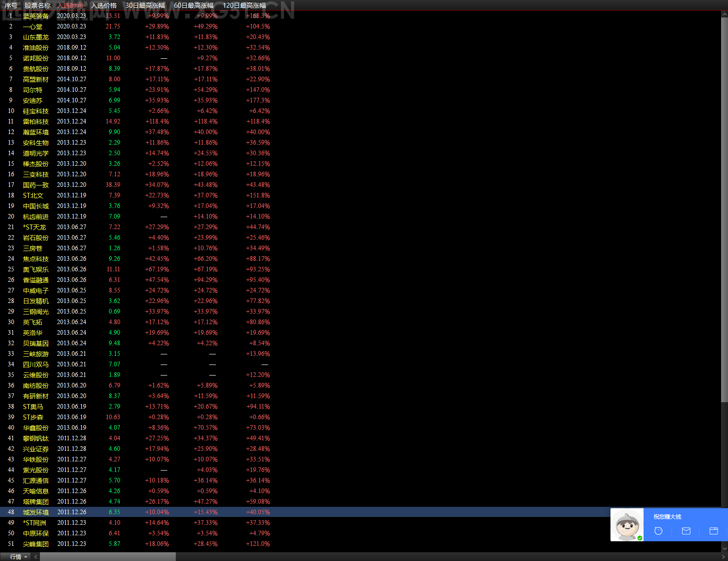Select stock ST北文

[33, 196]
